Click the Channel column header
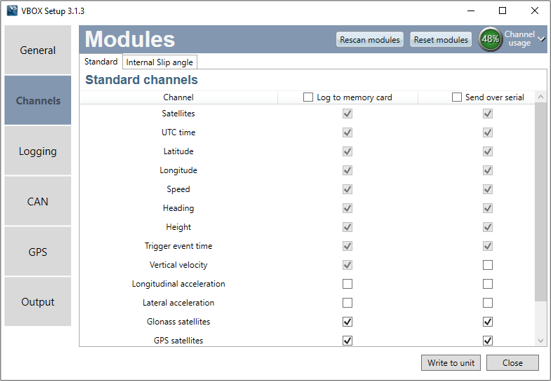The width and height of the screenshot is (551, 381). (178, 97)
